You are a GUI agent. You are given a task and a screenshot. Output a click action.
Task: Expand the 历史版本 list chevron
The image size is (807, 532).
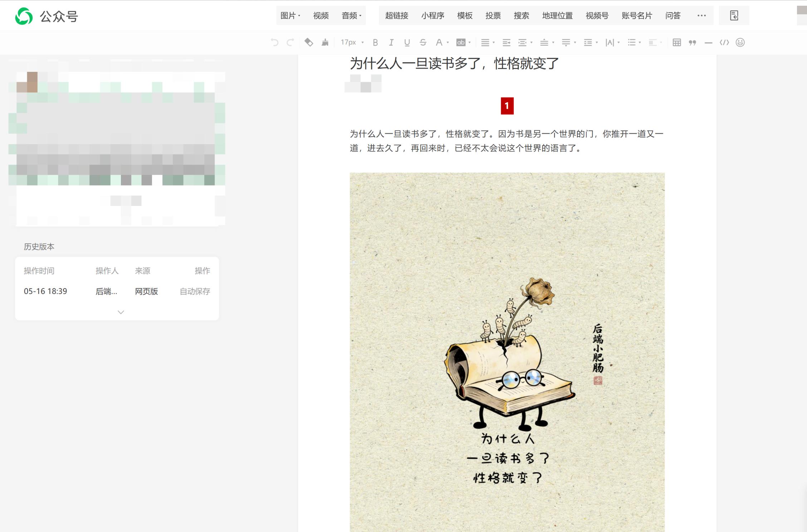[121, 312]
